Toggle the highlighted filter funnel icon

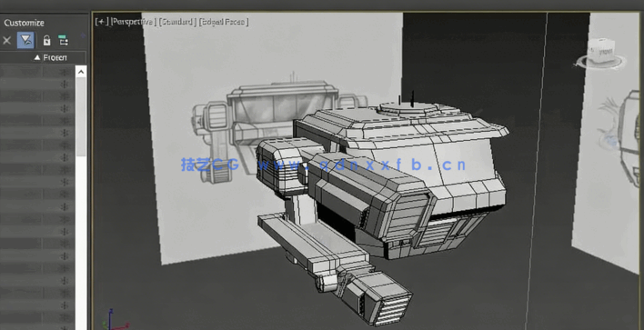point(25,40)
